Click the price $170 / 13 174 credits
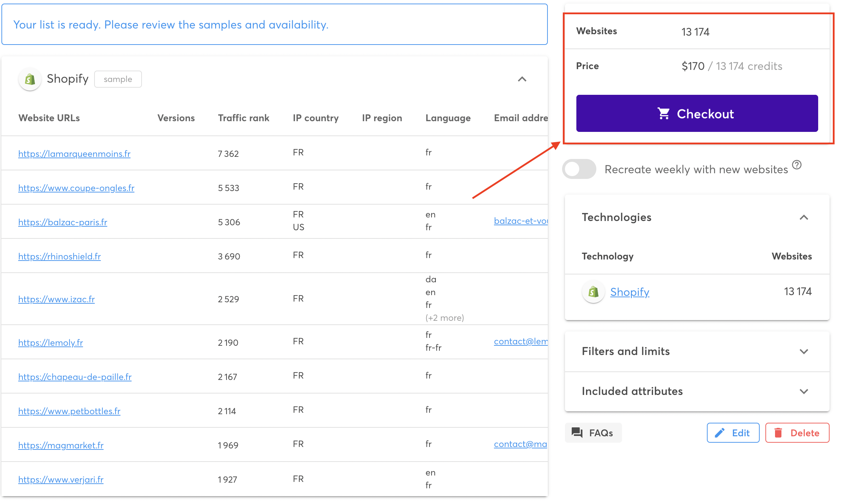The image size is (841, 504). (732, 66)
